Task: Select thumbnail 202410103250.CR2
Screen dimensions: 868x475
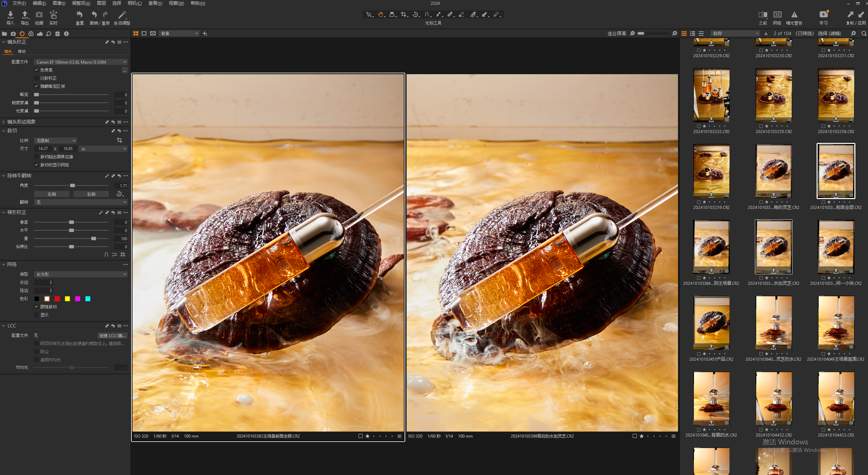Action: point(773,95)
